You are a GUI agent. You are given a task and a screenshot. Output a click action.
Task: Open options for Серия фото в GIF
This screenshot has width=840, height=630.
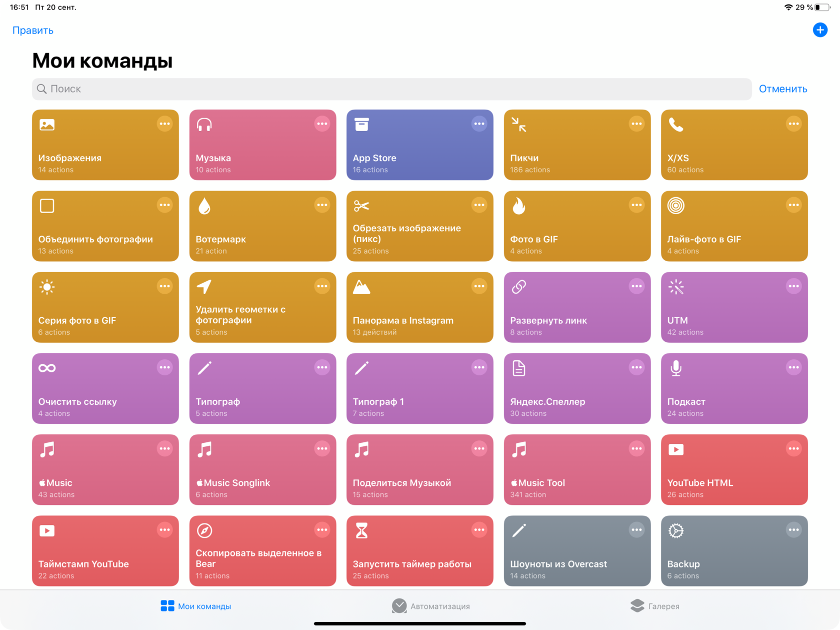click(164, 286)
